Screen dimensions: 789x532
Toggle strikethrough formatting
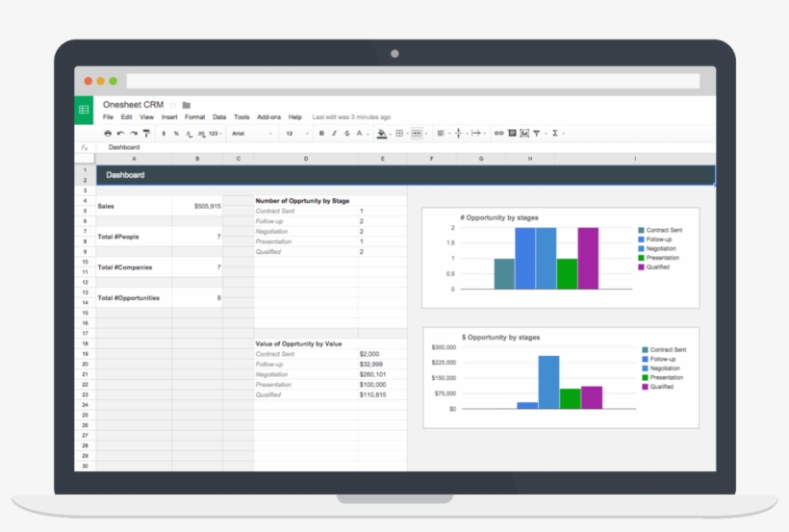point(346,134)
